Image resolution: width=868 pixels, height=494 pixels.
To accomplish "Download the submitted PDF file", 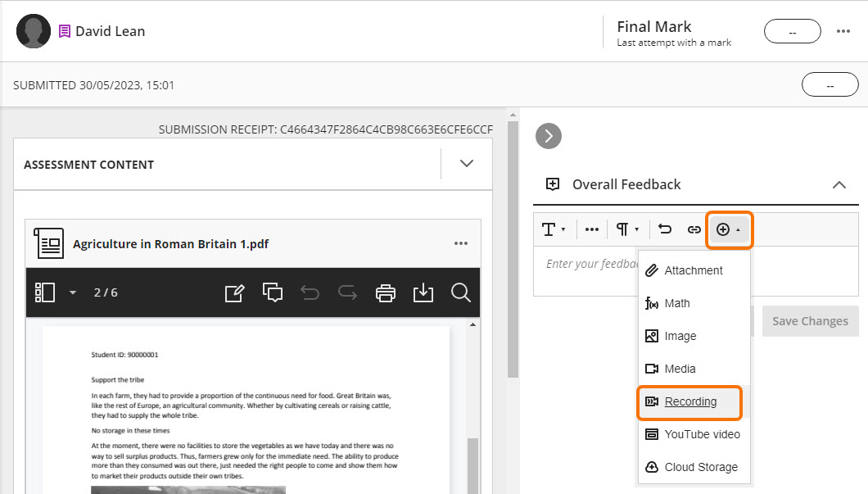I will click(423, 292).
